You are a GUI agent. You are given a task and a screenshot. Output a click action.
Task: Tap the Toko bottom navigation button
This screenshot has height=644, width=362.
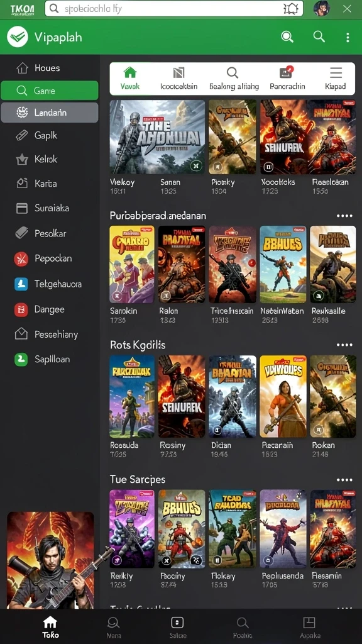(x=50, y=627)
